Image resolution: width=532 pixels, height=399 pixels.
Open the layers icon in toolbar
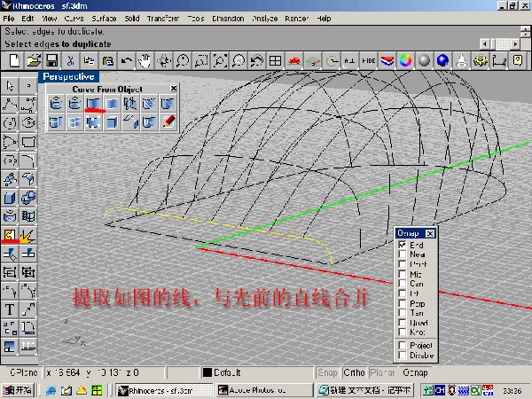pos(387,60)
